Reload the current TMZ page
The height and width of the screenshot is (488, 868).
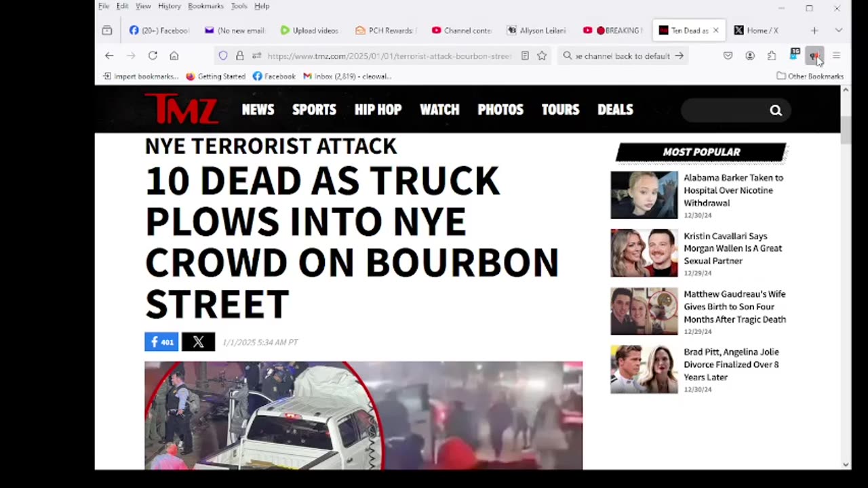[x=153, y=56]
